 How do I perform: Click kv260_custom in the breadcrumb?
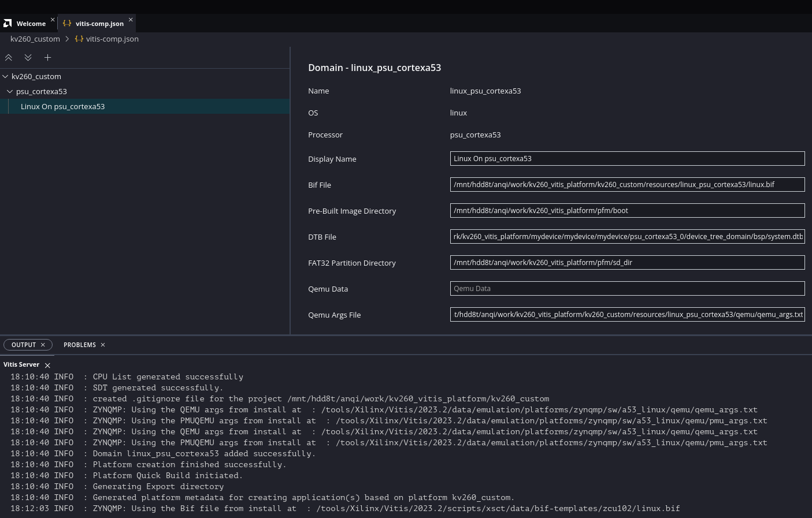(35, 39)
